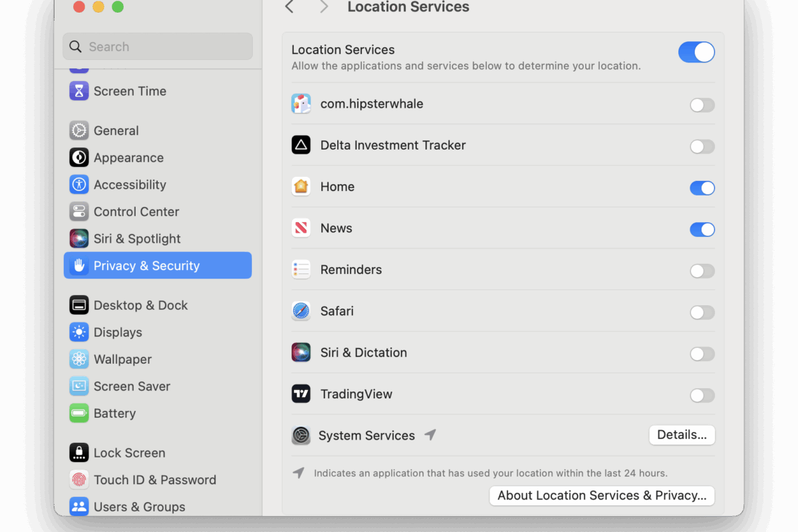Toggle News location access off

[x=702, y=229]
